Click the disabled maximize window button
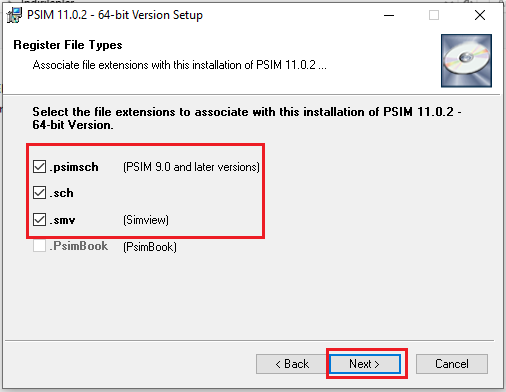This screenshot has width=506, height=392. 434,15
